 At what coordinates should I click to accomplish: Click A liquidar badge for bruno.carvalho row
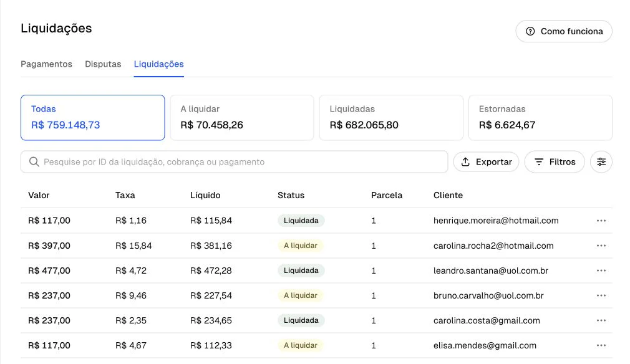(x=300, y=295)
